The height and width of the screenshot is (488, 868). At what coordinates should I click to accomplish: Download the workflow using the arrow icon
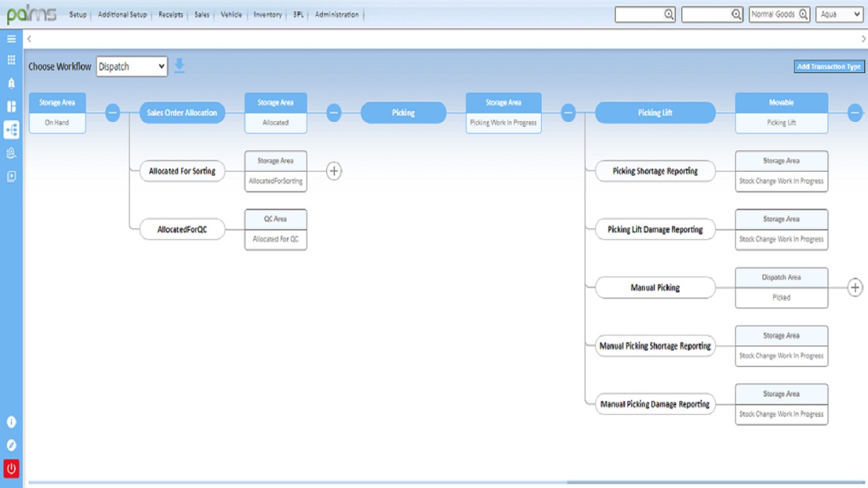(179, 66)
